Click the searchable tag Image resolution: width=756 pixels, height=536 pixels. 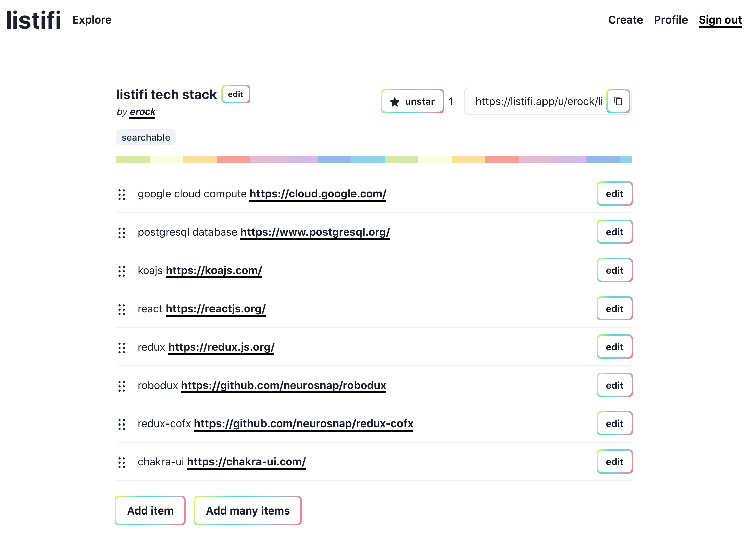coord(146,137)
